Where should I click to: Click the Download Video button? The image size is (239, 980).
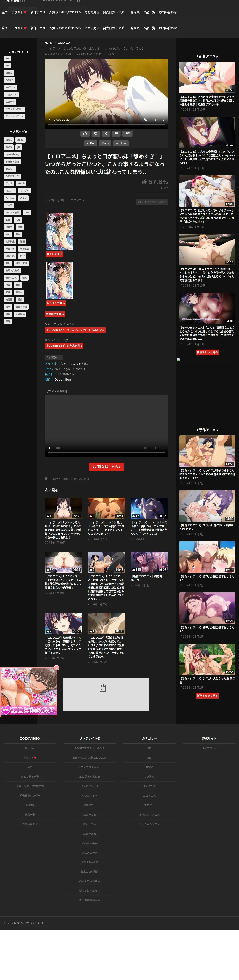click(x=152, y=202)
